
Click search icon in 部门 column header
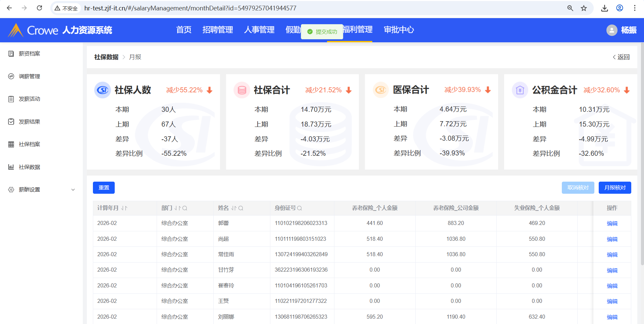click(x=185, y=208)
